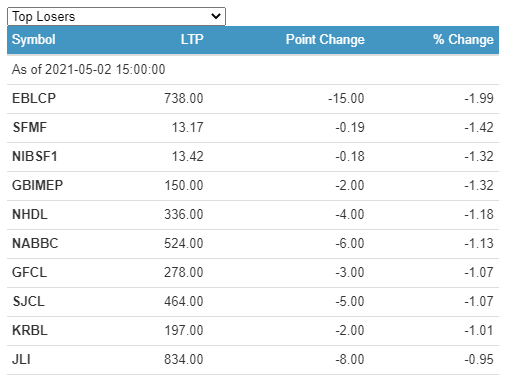Click the % Change column header
This screenshot has height=379, width=509.
pos(463,40)
